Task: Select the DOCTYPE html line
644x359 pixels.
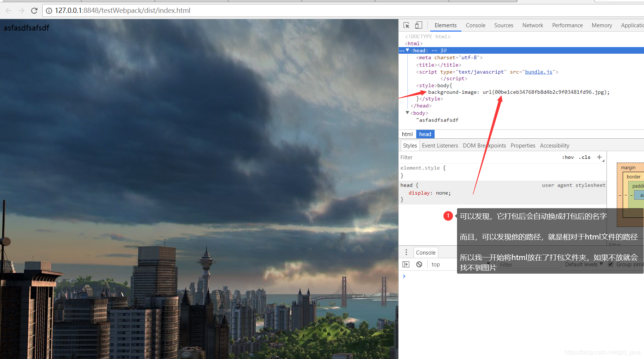Action: pyautogui.click(x=428, y=36)
